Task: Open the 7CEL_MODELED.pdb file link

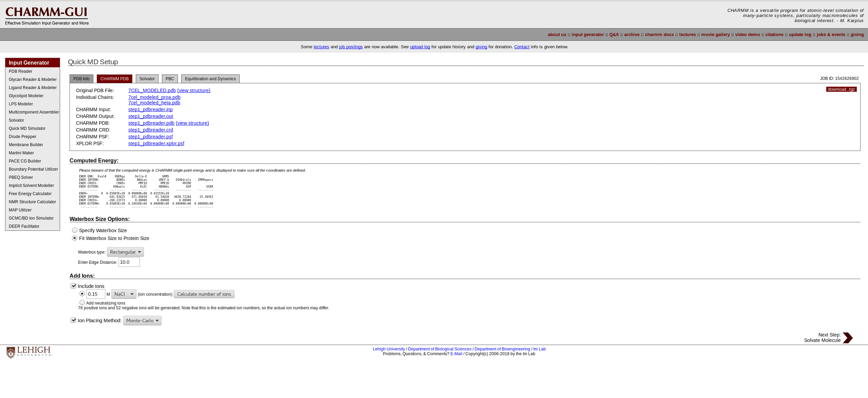Action: (x=152, y=90)
